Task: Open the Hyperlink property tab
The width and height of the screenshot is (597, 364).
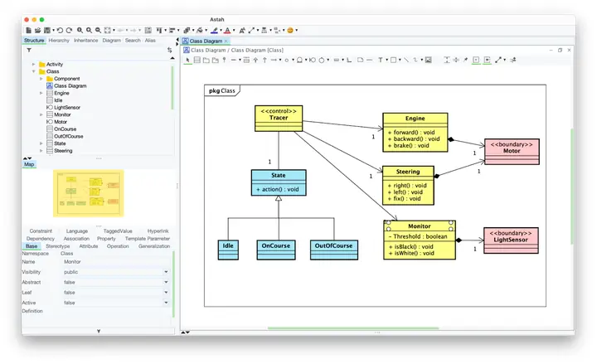Action: coord(158,231)
